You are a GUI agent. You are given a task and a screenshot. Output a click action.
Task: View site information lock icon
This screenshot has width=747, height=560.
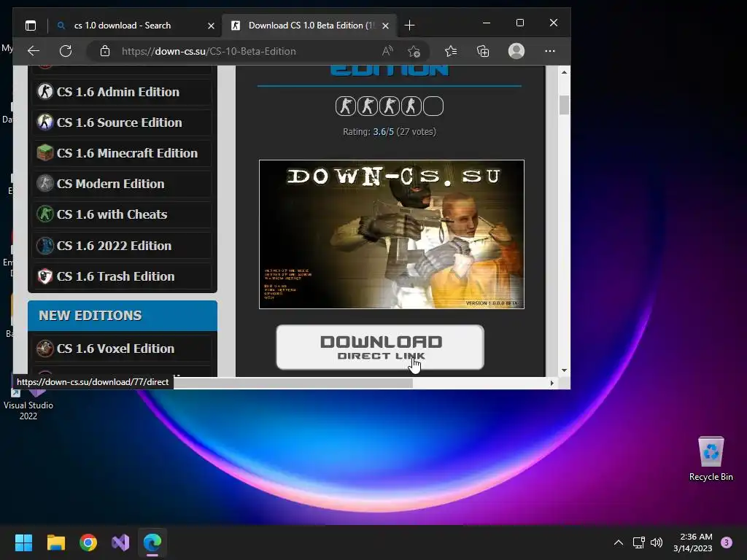click(105, 51)
